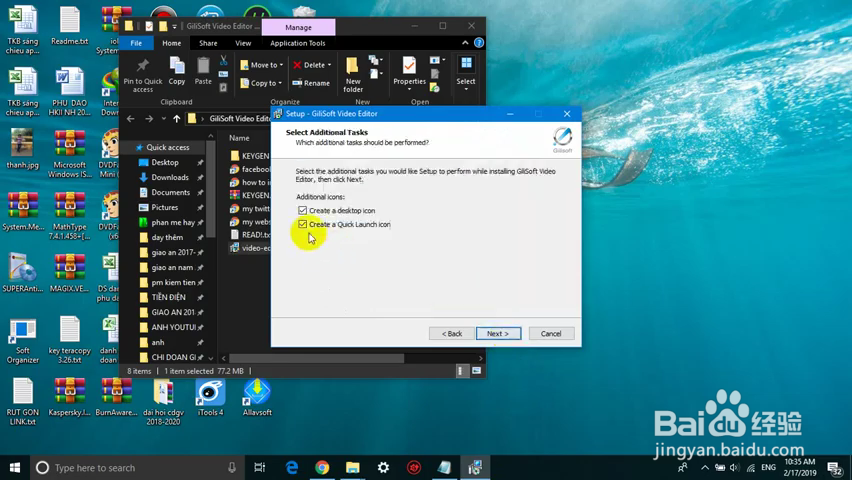852x480 pixels.
Task: Cancel the GiliSoft setup
Action: click(x=551, y=333)
